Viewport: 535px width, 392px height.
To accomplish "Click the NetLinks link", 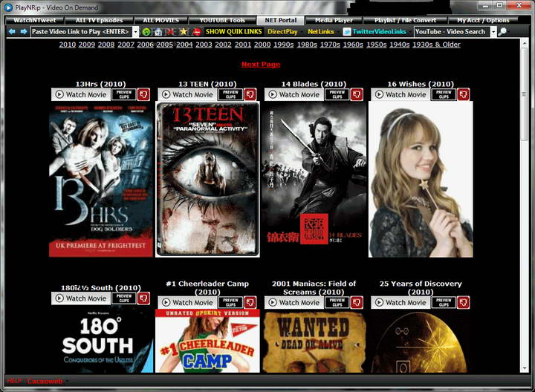I will [x=321, y=32].
